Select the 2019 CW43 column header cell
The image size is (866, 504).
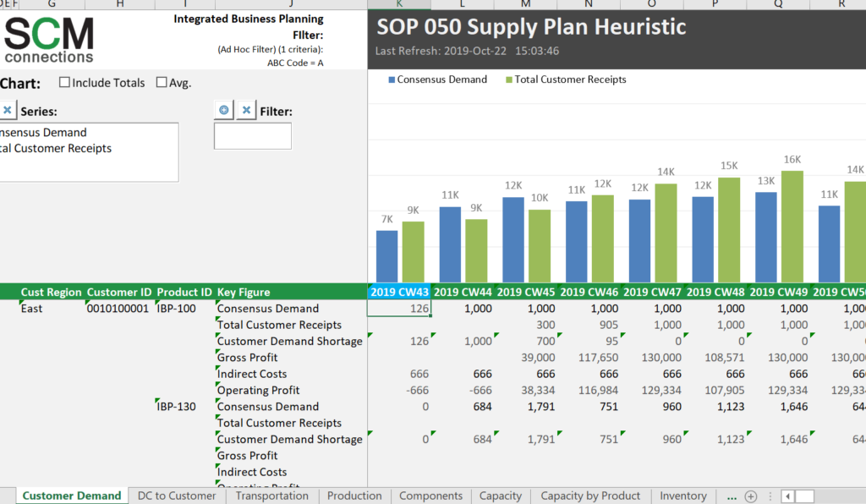coord(399,292)
